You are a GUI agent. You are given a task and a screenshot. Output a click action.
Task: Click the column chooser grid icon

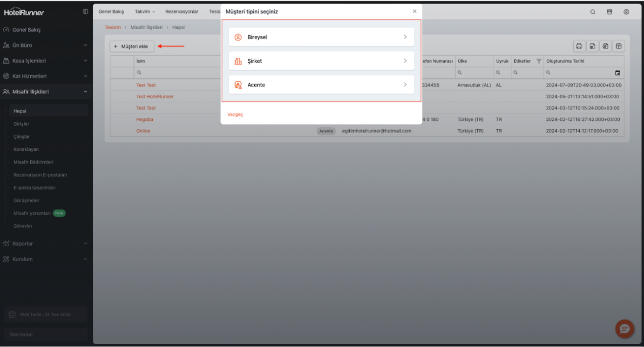(x=618, y=46)
